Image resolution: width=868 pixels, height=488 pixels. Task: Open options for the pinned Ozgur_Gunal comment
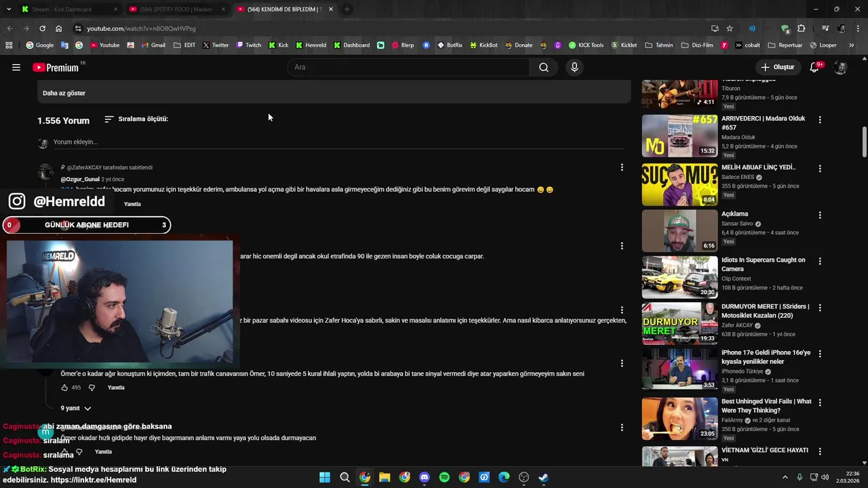click(x=622, y=167)
